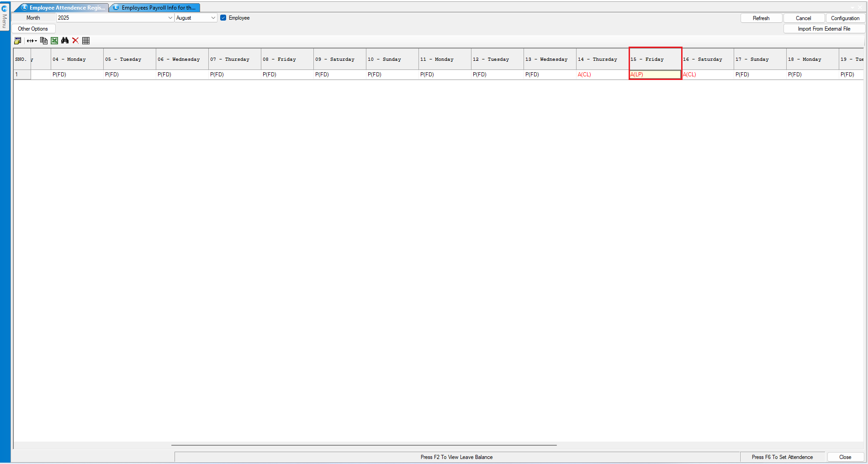This screenshot has height=464, width=868.
Task: Click the copy documents toolbar icon
Action: pyautogui.click(x=44, y=41)
